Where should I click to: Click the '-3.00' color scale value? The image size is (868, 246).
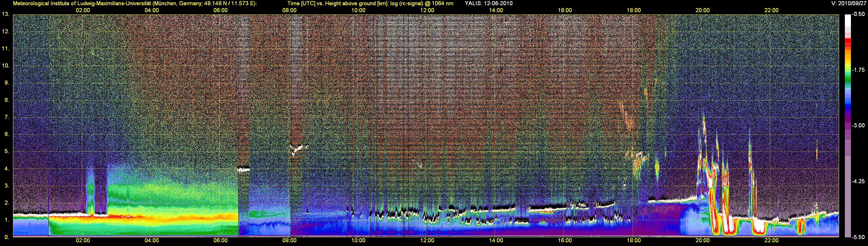[858, 125]
